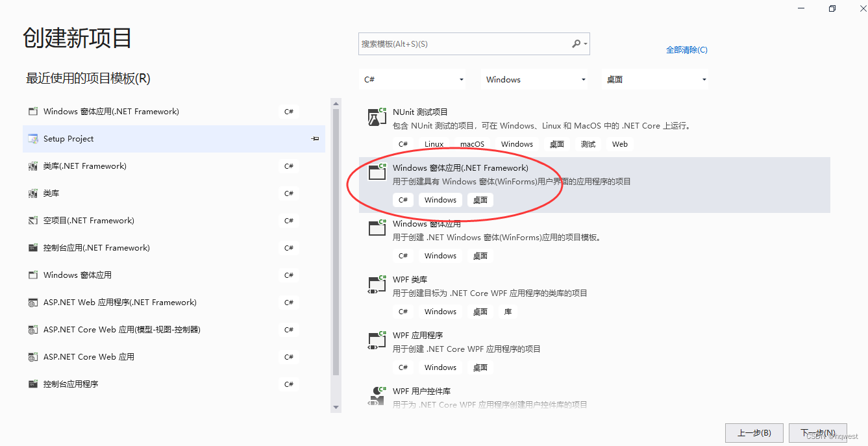Select WPF 用户控件库 template title
This screenshot has height=446, width=868.
(421, 391)
